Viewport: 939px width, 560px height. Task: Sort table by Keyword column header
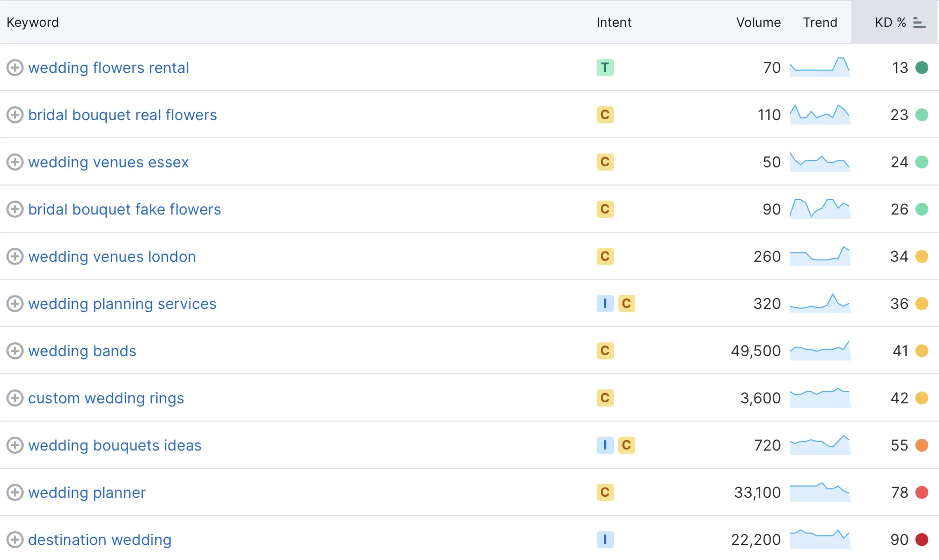click(x=33, y=23)
